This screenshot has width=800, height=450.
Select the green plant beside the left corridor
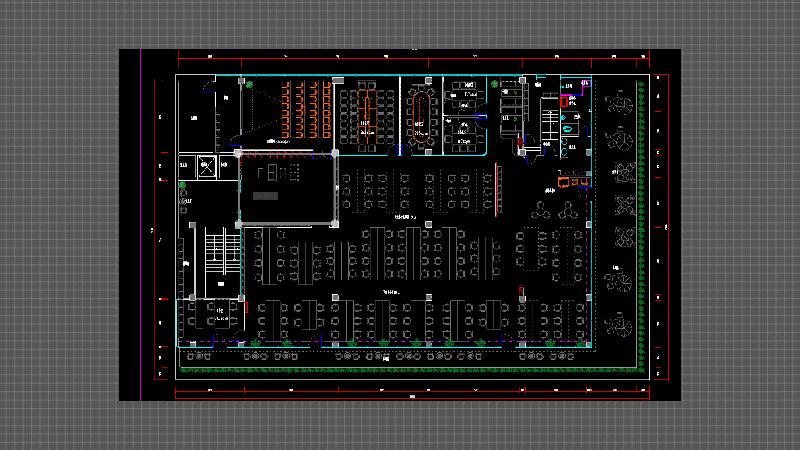[x=182, y=185]
